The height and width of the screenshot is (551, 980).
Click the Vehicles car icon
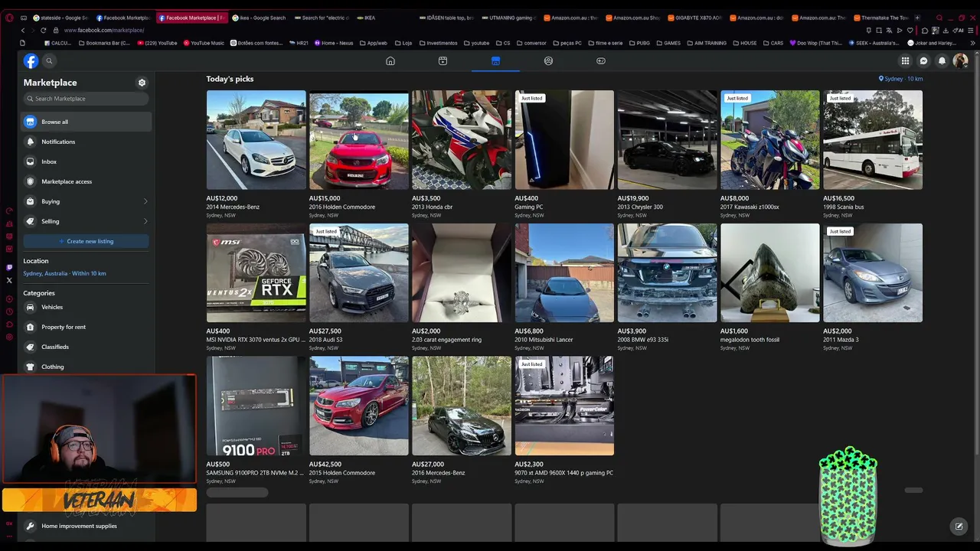(30, 307)
